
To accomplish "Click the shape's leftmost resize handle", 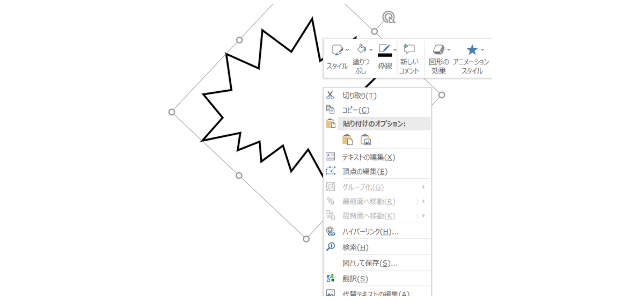I will pos(172,112).
